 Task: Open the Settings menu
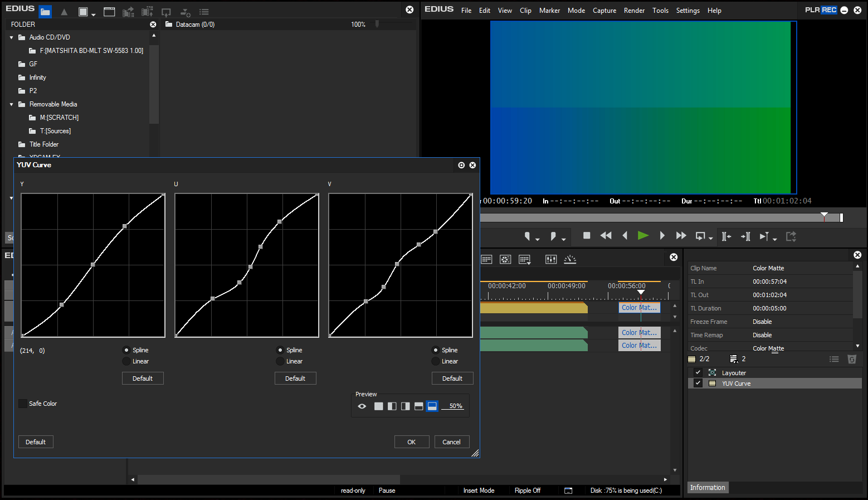click(687, 11)
